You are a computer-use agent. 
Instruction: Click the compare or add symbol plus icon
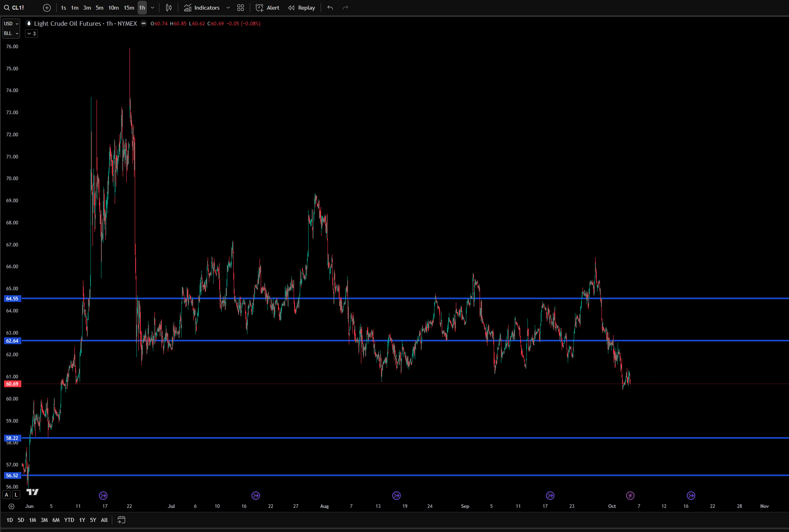[x=47, y=8]
